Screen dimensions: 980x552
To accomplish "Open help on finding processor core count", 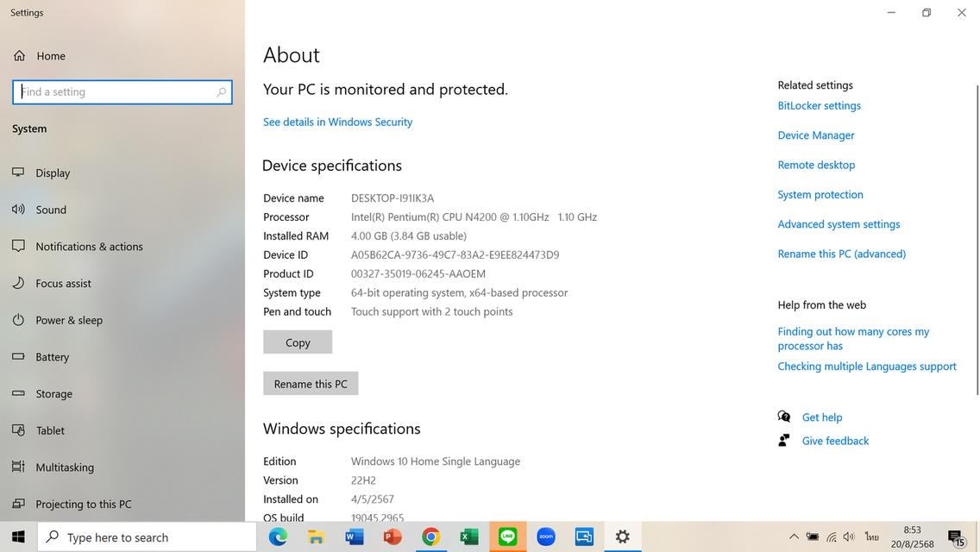I will pyautogui.click(x=853, y=338).
